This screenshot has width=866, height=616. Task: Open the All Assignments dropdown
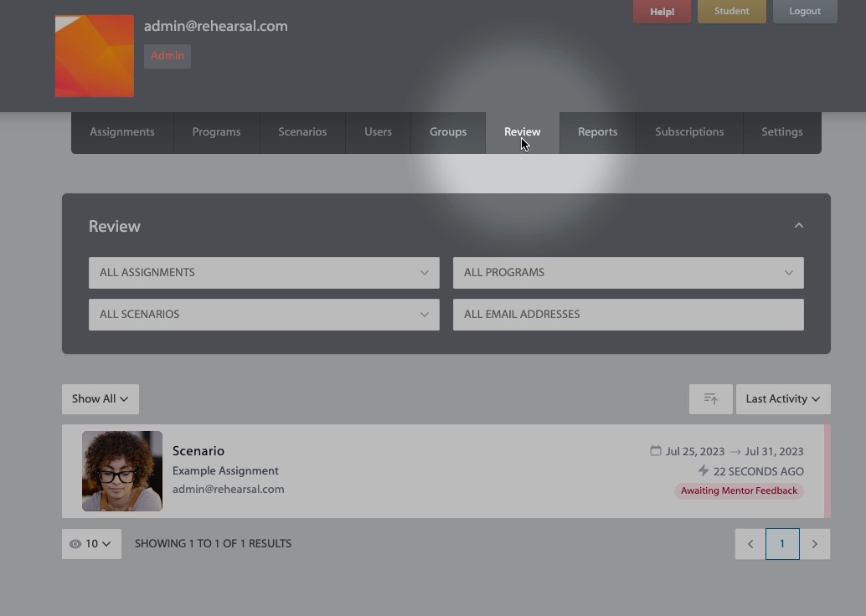click(x=264, y=273)
